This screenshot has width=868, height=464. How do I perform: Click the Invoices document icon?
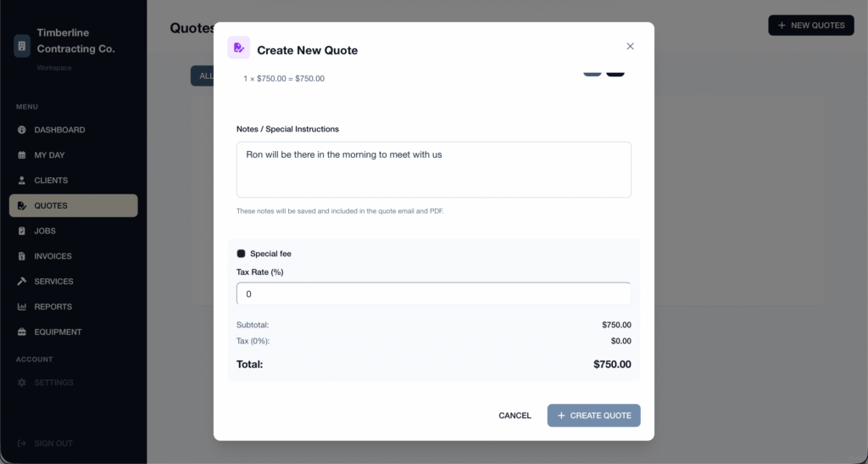[x=21, y=256]
